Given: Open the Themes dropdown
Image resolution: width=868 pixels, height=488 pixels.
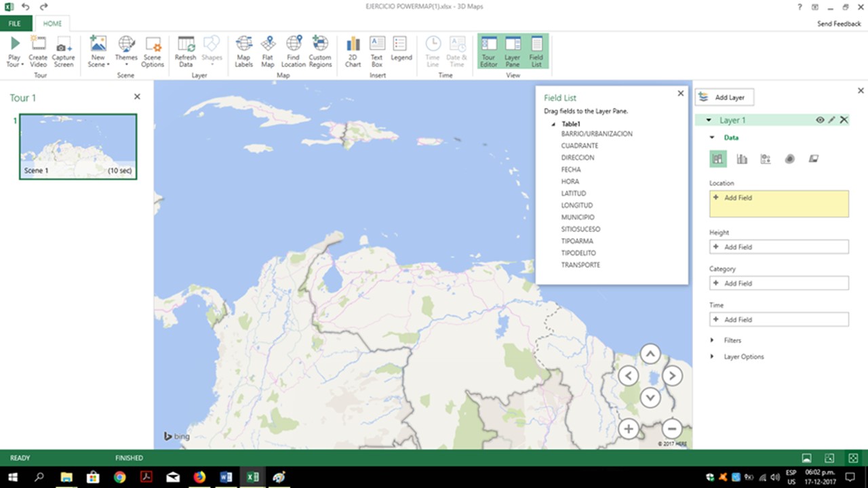Looking at the screenshot, I should pos(126,52).
